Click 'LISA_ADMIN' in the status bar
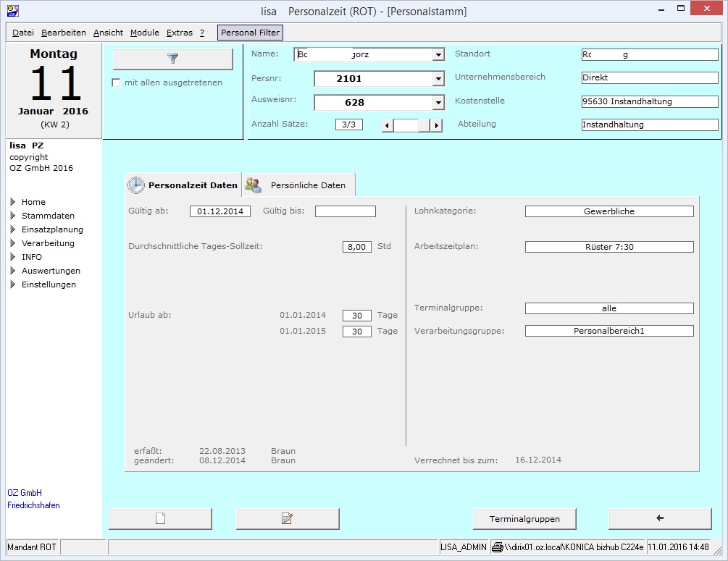Screen dimensions: 728x561 pos(464,547)
